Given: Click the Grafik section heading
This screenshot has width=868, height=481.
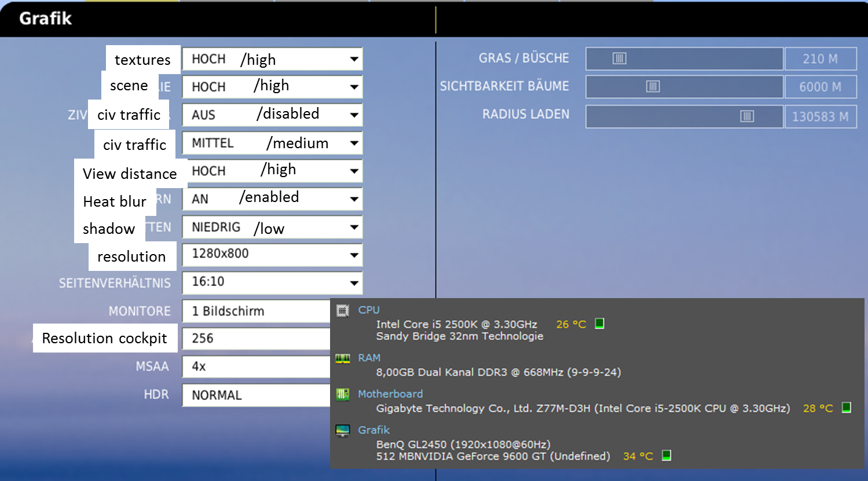Looking at the screenshot, I should 45,19.
